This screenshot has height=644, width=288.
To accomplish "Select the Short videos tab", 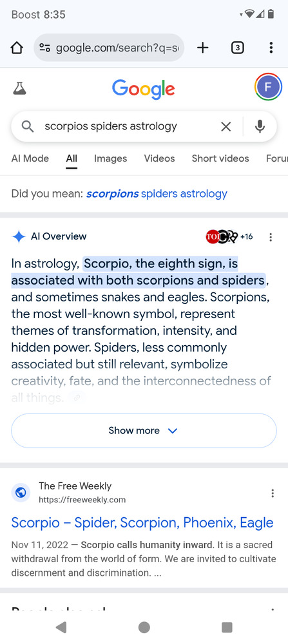I will click(x=220, y=158).
